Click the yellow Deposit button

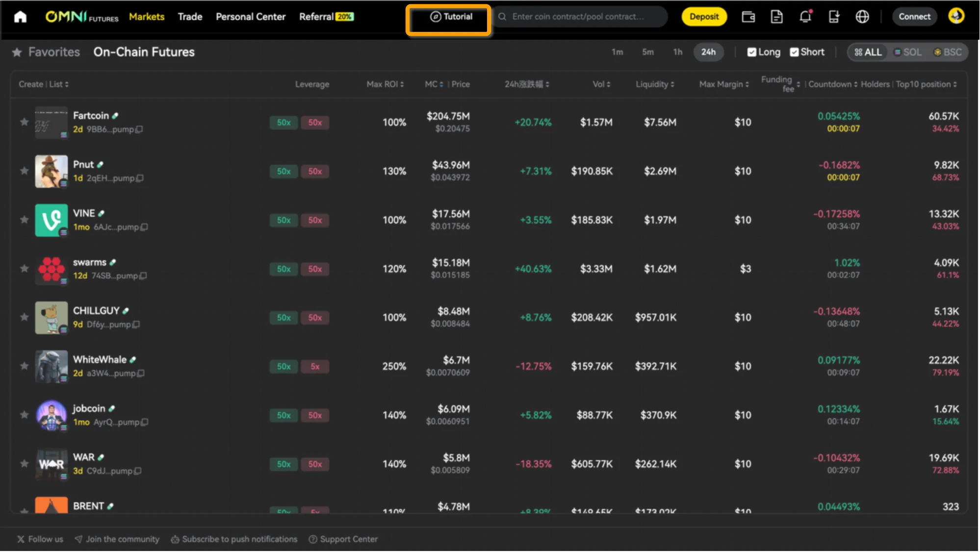(704, 17)
